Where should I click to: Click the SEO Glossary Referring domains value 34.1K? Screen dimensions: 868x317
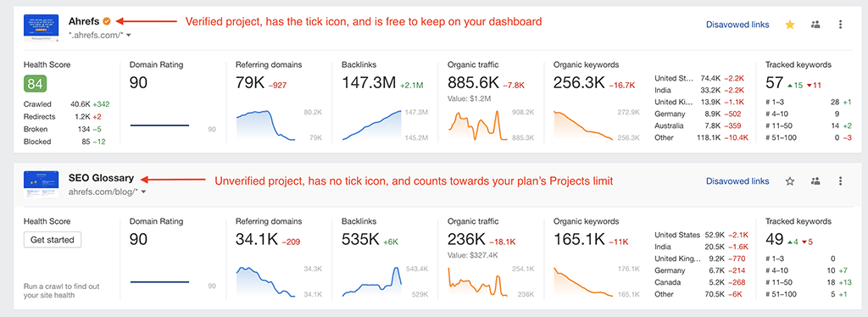[257, 240]
